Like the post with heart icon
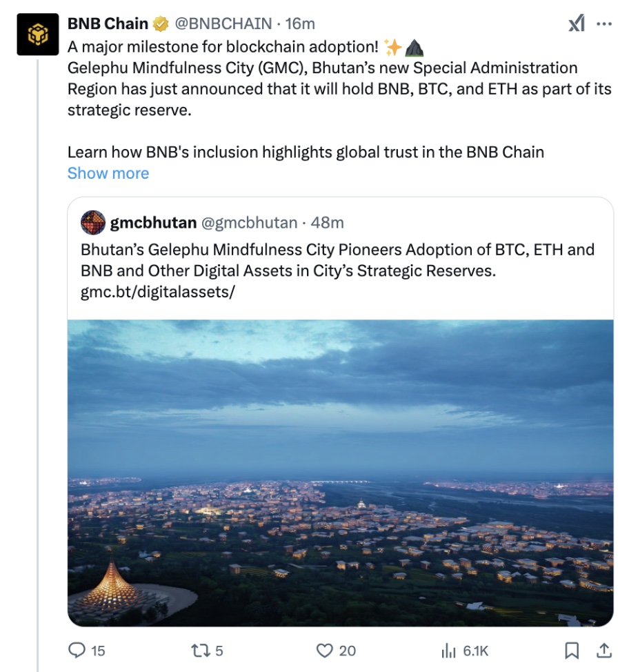The image size is (629, 672). click(324, 650)
